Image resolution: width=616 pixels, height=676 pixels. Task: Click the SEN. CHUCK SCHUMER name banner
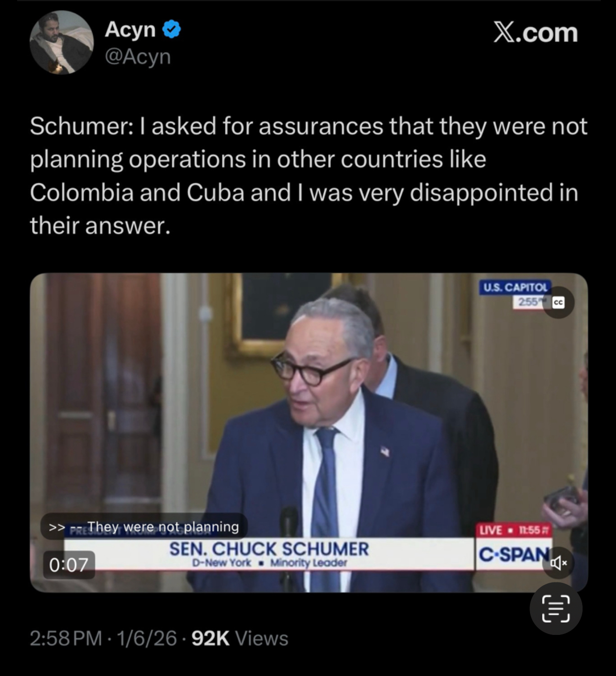pyautogui.click(x=269, y=553)
